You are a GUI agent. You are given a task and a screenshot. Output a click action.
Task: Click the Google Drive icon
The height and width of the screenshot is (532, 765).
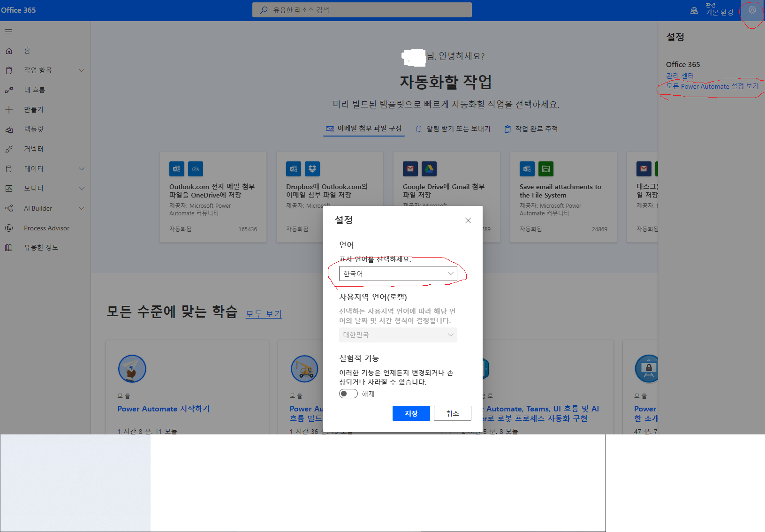click(x=429, y=169)
